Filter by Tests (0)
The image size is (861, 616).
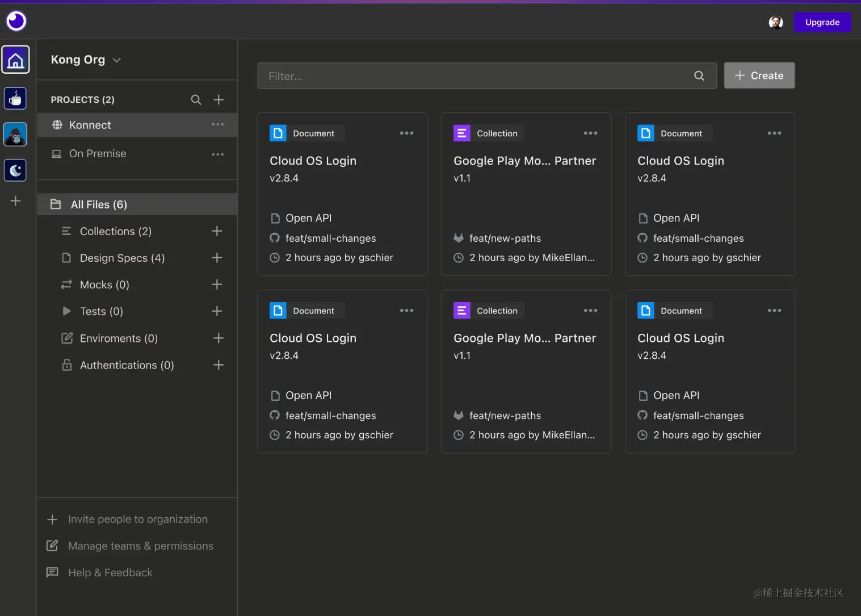pyautogui.click(x=102, y=311)
